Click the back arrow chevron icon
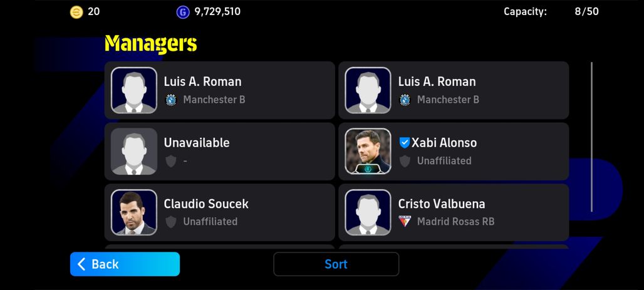Viewport: 644px width, 290px height. 81,264
